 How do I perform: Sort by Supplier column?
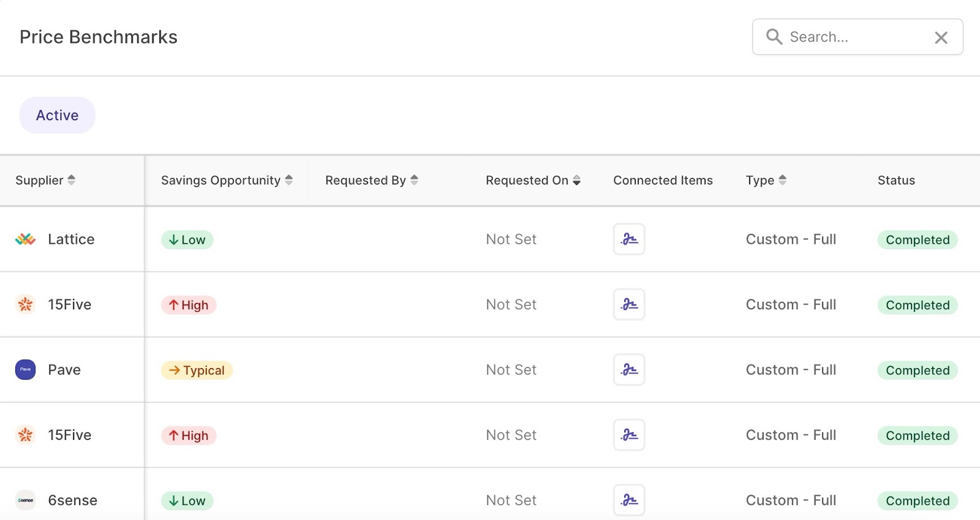pyautogui.click(x=45, y=180)
